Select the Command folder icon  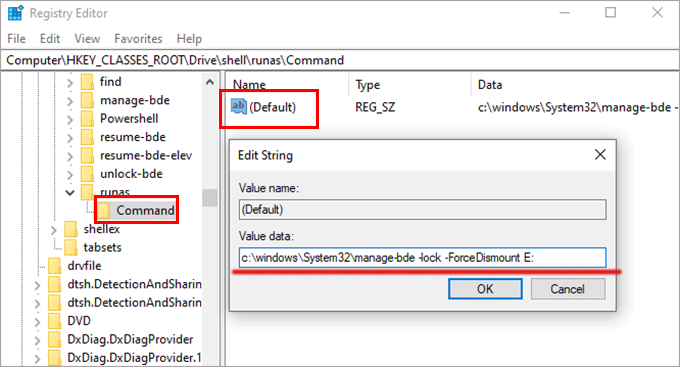coord(104,210)
